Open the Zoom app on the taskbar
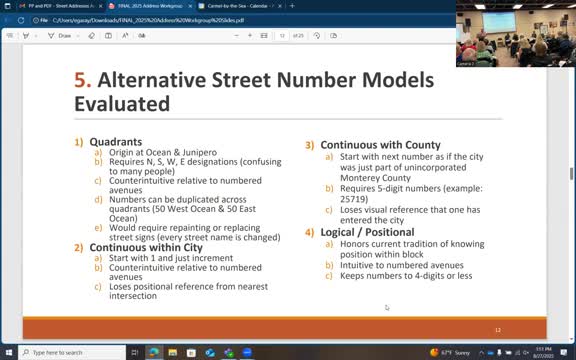 [x=248, y=353]
